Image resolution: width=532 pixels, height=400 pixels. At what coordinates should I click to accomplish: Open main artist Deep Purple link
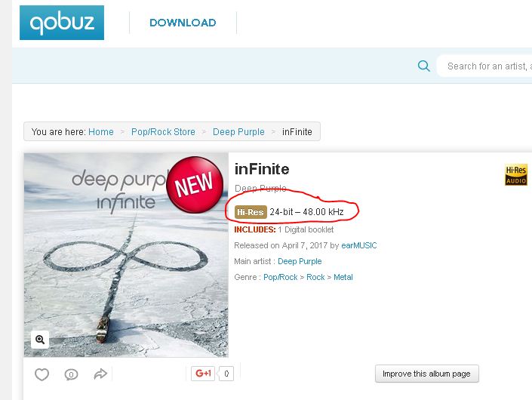(300, 261)
